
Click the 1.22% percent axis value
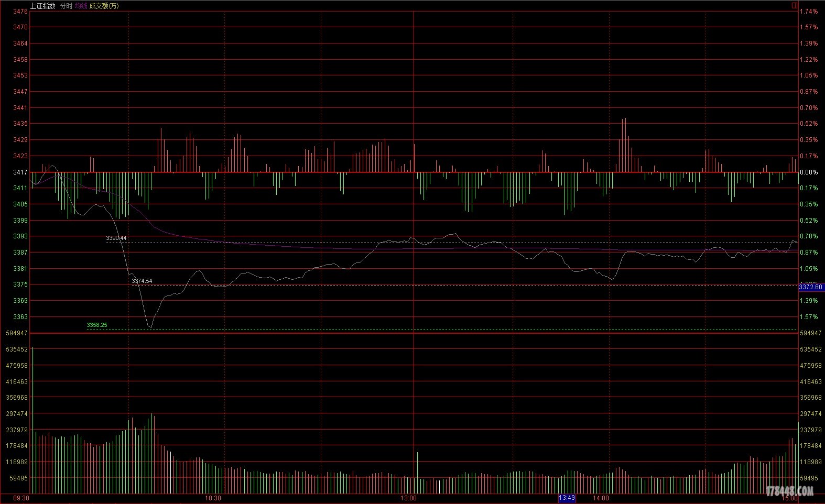pos(809,60)
